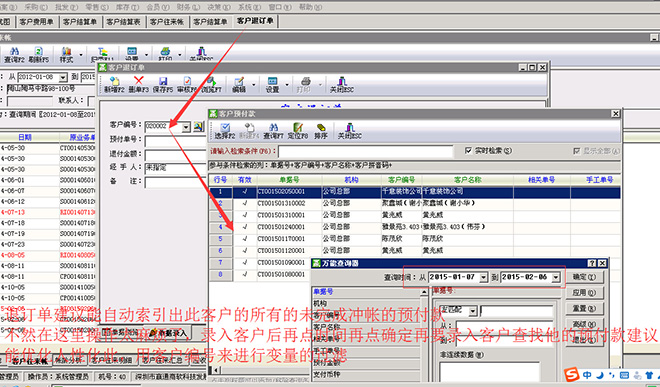Switch to the 客户往来帐 tab

(x=167, y=22)
